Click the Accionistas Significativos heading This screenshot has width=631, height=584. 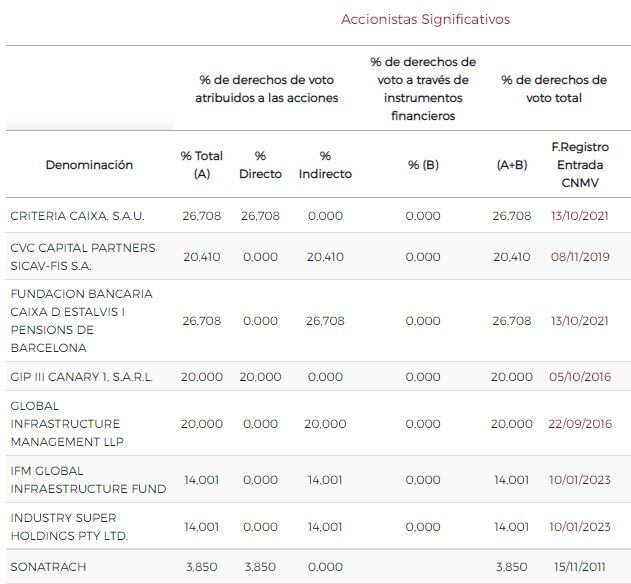pyautogui.click(x=425, y=19)
